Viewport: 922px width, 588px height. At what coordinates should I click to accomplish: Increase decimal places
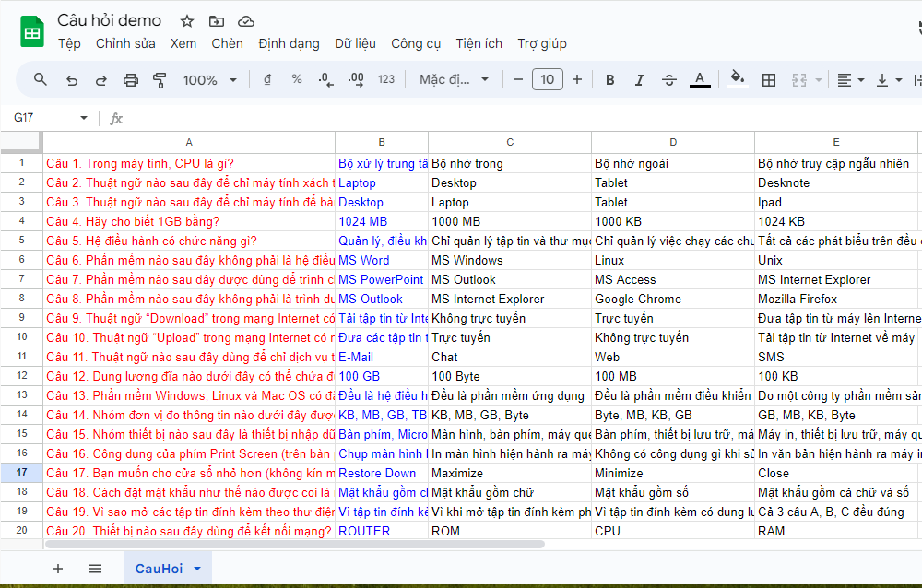pos(356,80)
